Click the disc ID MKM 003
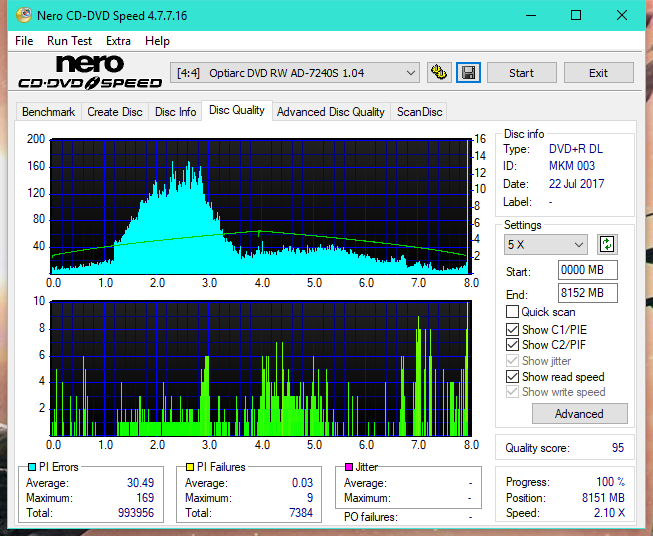 572,166
